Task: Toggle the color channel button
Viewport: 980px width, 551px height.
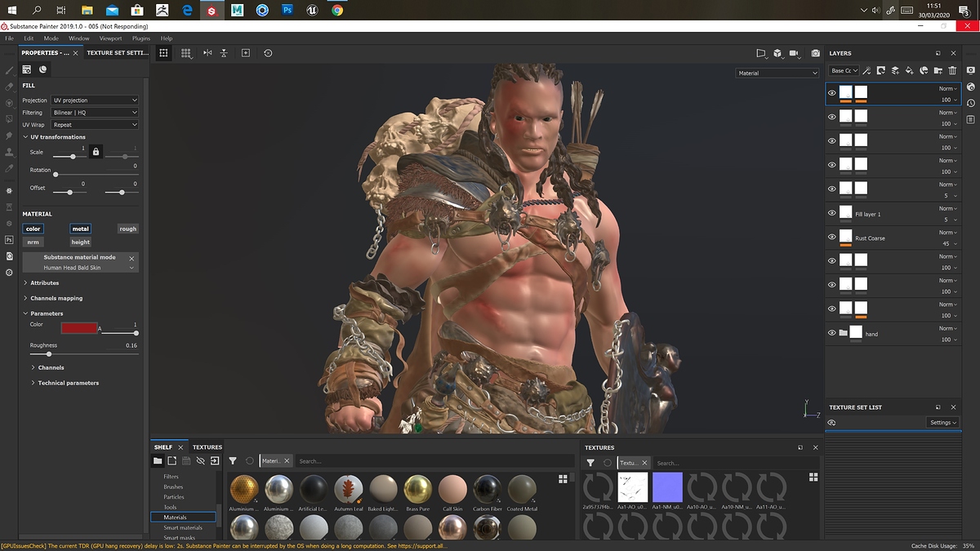Action: [x=33, y=229]
